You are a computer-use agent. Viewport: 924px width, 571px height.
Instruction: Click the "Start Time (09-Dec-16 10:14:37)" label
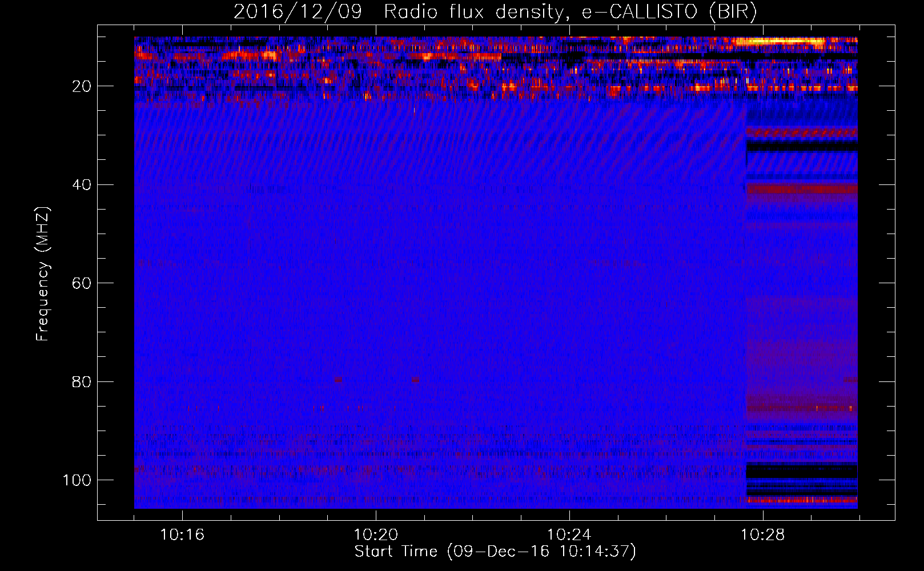click(x=495, y=552)
